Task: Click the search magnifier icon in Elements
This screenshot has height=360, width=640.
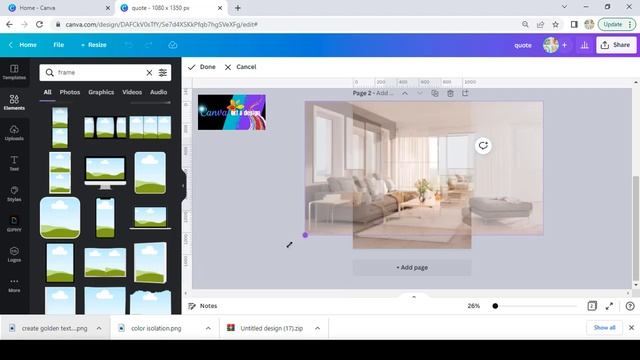Action: 49,73
